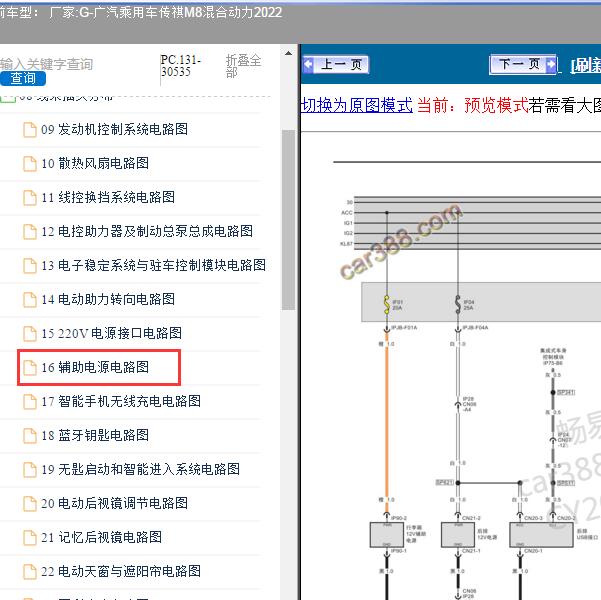Click the sidebar scroll-up arrow
This screenshot has height=600, width=601.
click(289, 53)
